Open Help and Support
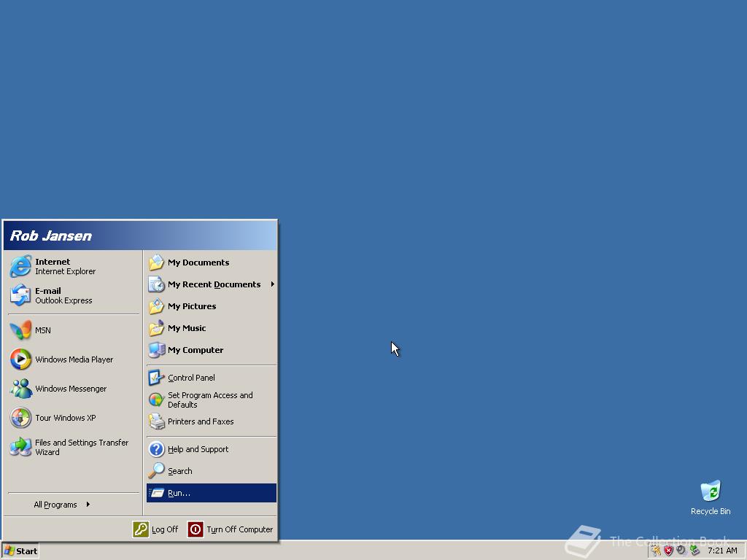Viewport: 747px width, 560px height. coord(212,449)
